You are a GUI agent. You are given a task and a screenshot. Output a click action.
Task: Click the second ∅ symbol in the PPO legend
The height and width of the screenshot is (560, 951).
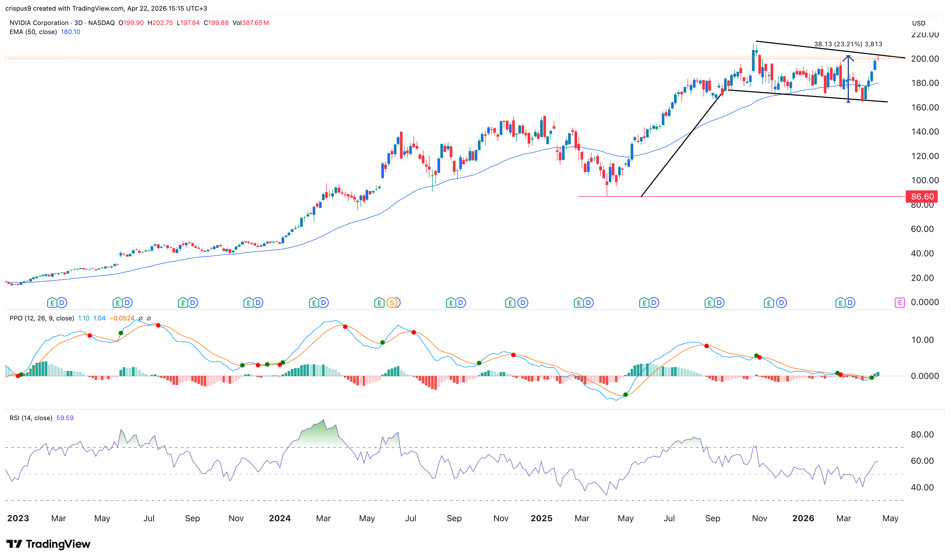(149, 319)
